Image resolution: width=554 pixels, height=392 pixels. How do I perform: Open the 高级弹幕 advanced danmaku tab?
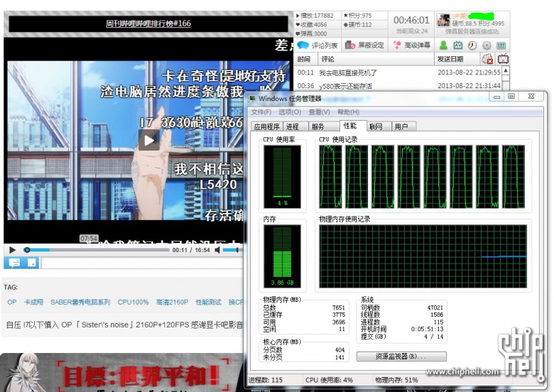click(411, 45)
